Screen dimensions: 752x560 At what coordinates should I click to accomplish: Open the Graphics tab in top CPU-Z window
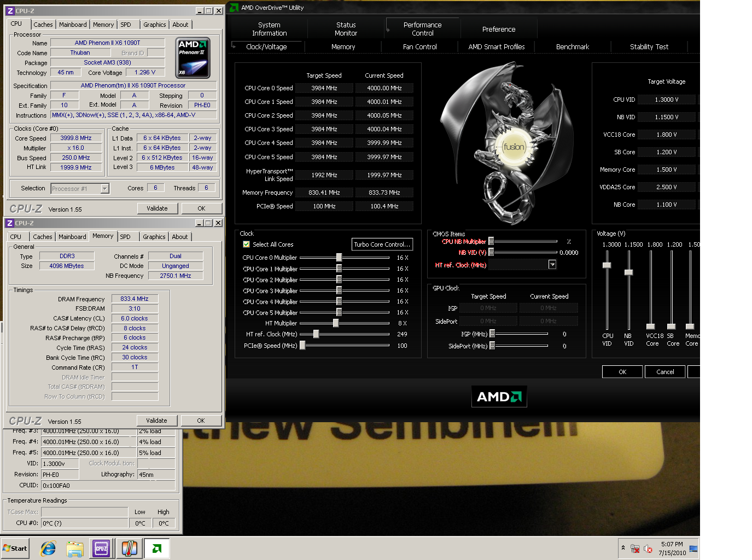click(x=155, y=25)
